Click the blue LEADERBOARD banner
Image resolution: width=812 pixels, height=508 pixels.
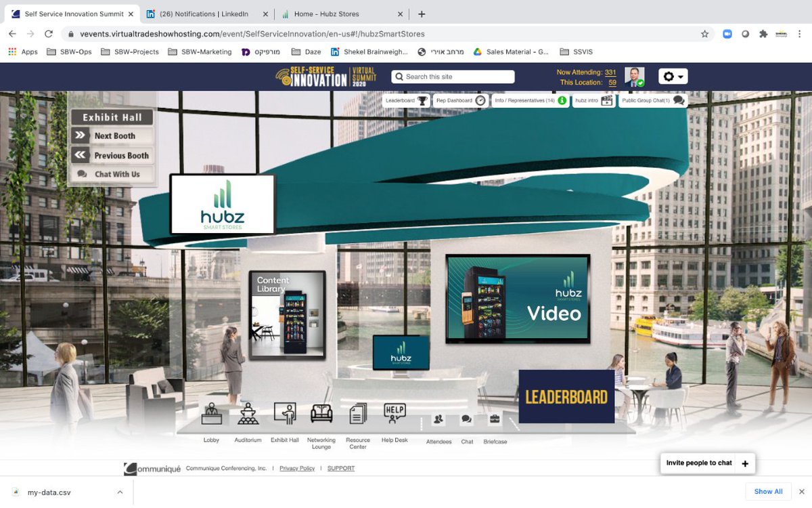pyautogui.click(x=566, y=397)
